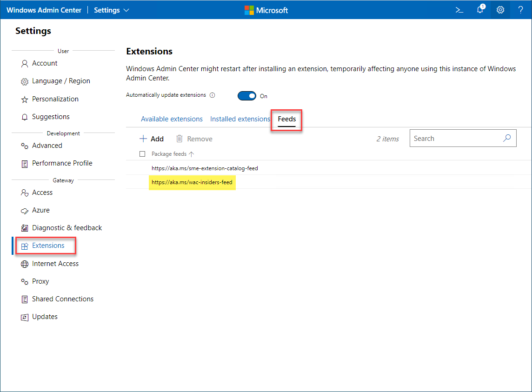Open PowerShell console icon in header
The image size is (532, 392).
point(459,10)
